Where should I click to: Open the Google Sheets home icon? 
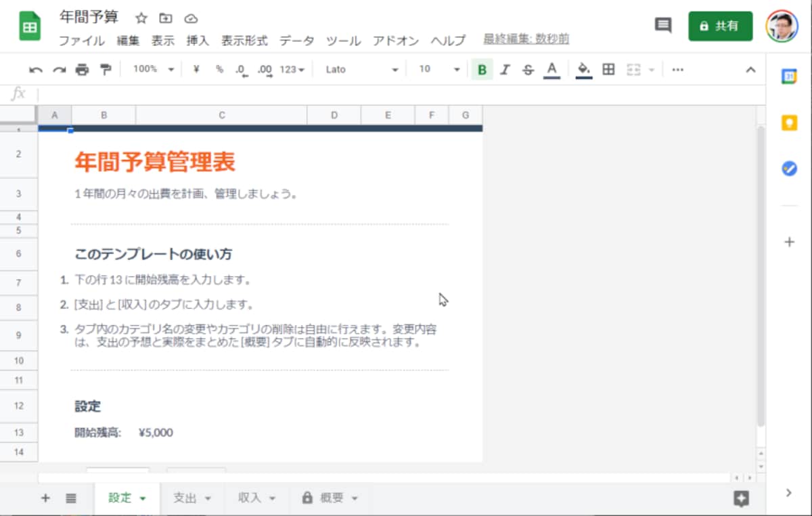coord(30,27)
